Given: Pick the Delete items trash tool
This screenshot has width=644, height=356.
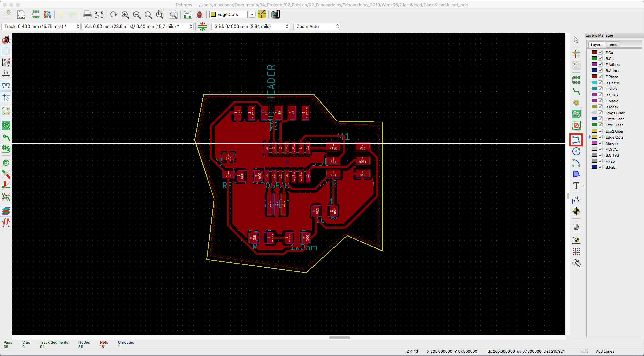Looking at the screenshot, I should (576, 226).
